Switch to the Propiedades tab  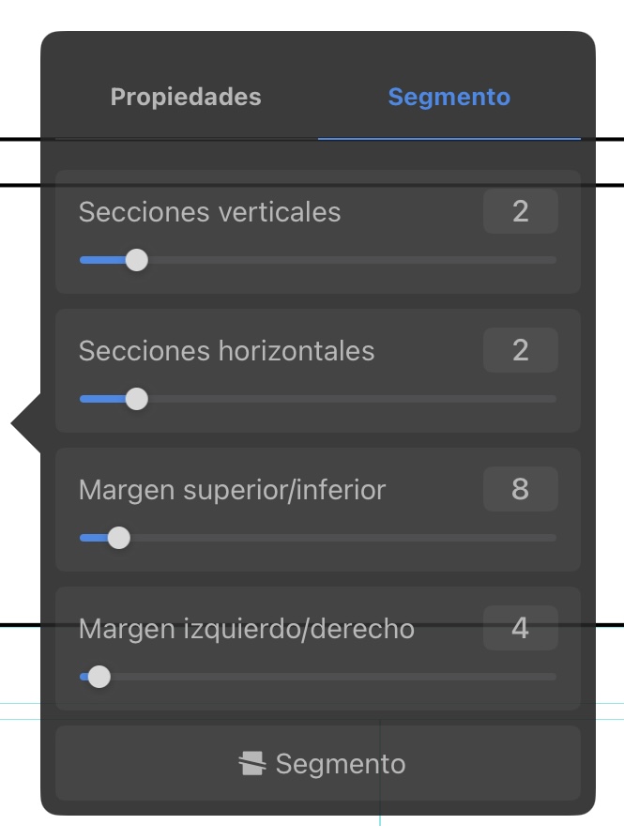pos(186,97)
